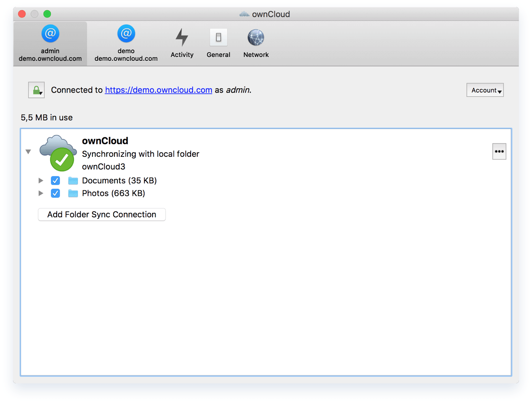Open the Activity tab
The image size is (532, 401).
[x=182, y=43]
